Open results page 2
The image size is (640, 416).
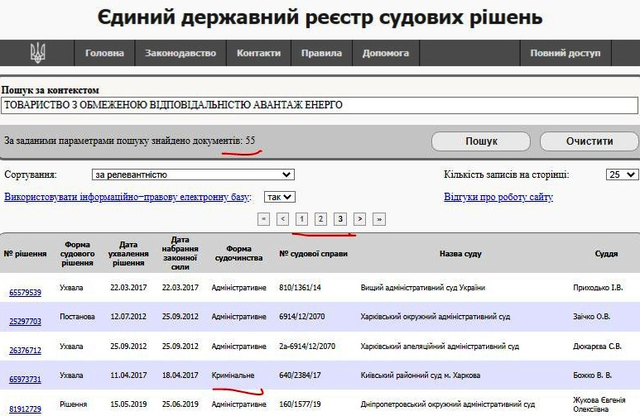(x=320, y=218)
